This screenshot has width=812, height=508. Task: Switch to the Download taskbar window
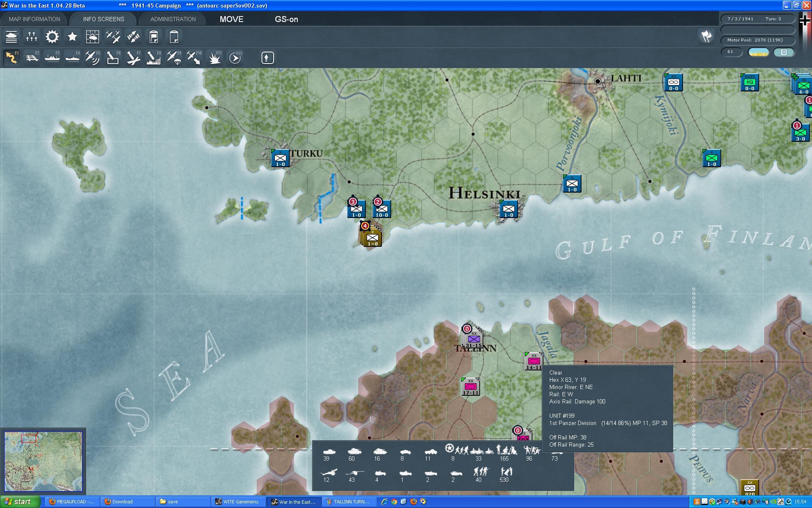coord(128,502)
